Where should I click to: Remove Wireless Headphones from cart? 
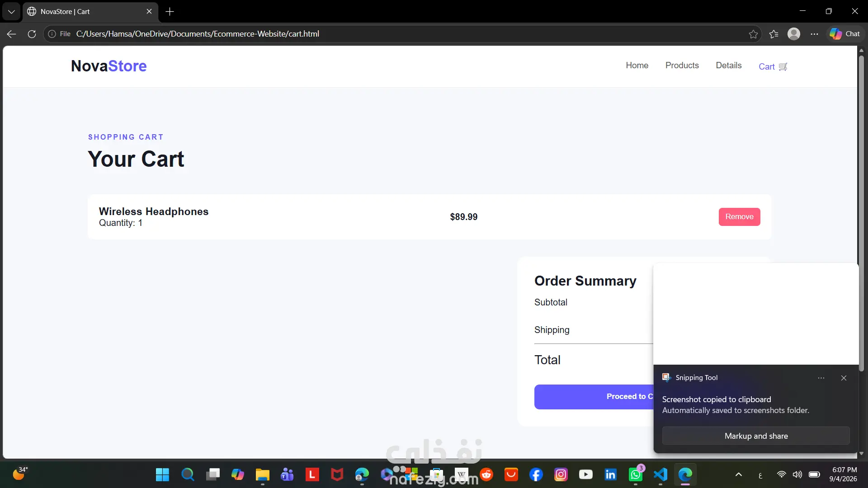[739, 217]
